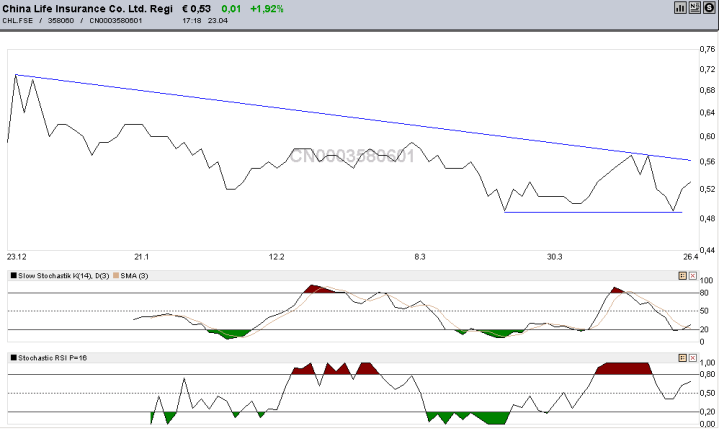This screenshot has height=431, width=719.
Task: Open the bar chart icon in header
Action: tap(680, 8)
